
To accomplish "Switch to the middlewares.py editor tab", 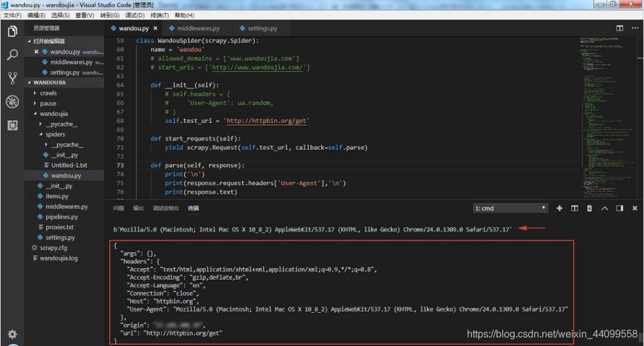I will click(198, 28).
